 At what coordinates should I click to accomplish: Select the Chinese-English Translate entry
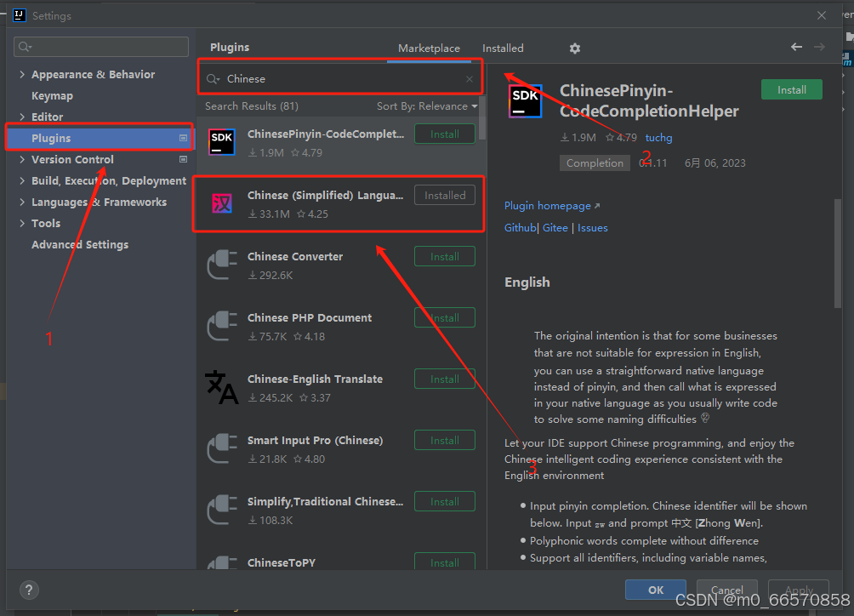pyautogui.click(x=341, y=388)
